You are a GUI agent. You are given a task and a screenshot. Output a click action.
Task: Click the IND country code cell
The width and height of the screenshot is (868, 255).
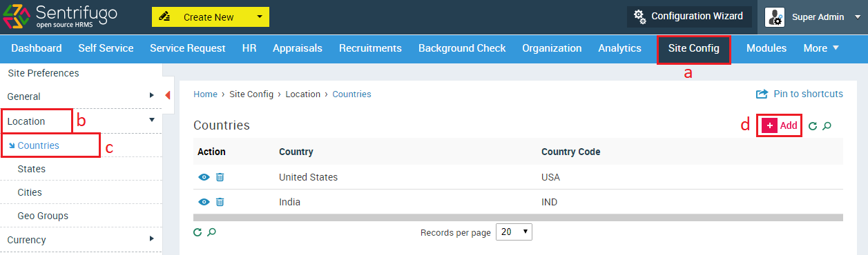(x=549, y=202)
